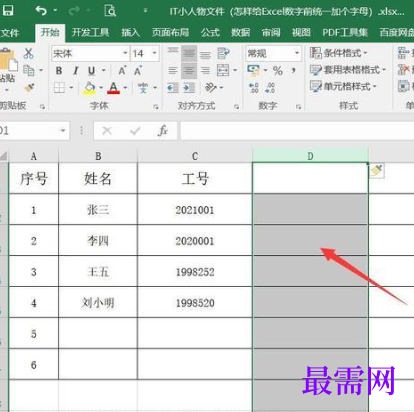Click the Format Painter brush icon

(x=29, y=88)
